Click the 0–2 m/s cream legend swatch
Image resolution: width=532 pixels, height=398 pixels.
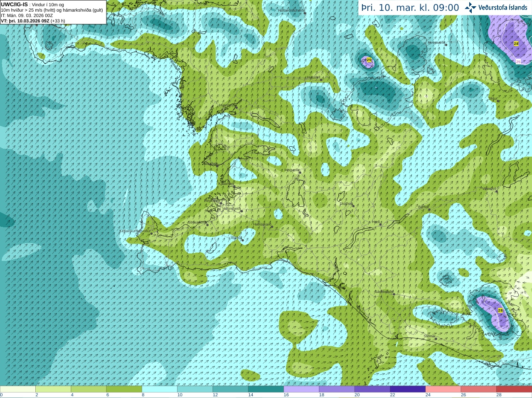point(18,389)
